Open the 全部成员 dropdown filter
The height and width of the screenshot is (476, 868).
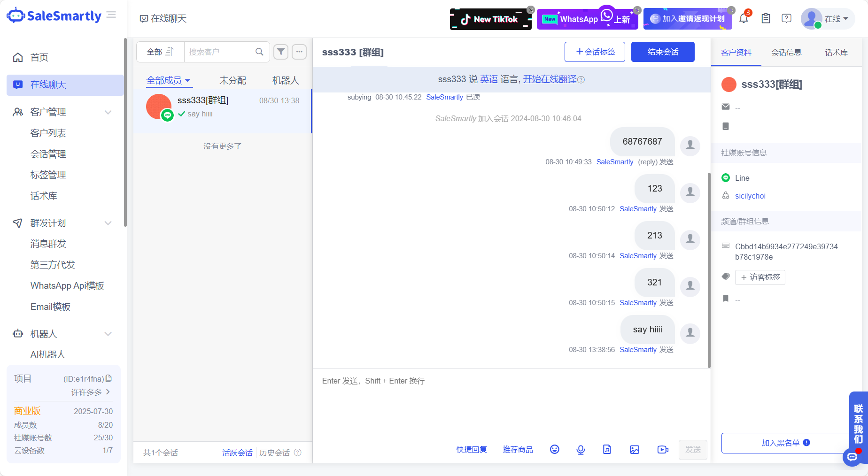pos(169,80)
